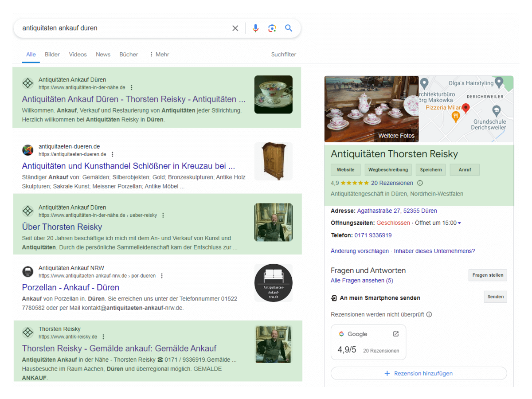Image resolution: width=532 pixels, height=399 pixels.
Task: Switch to the Bilder tab
Action: (x=52, y=55)
